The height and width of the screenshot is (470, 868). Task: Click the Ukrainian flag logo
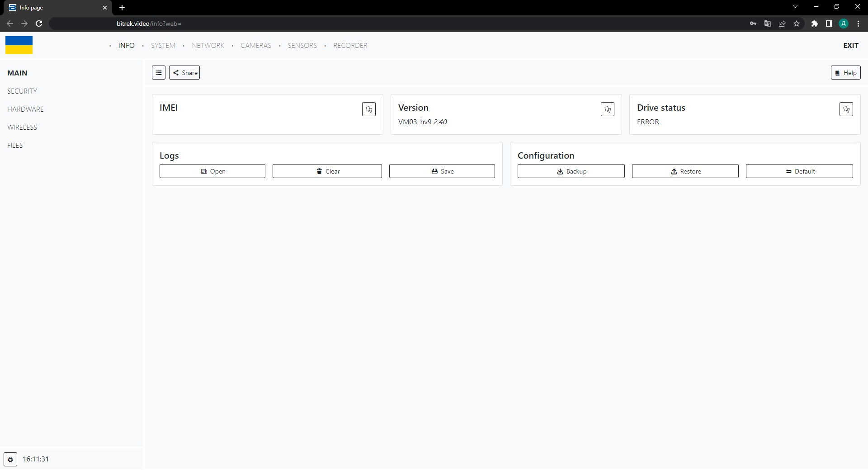[19, 45]
